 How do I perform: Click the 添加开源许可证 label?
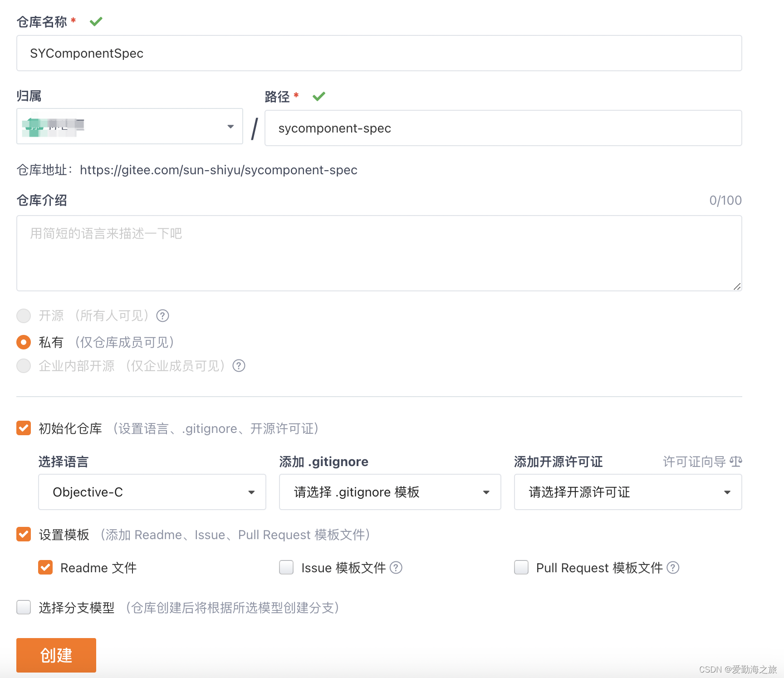click(x=558, y=462)
